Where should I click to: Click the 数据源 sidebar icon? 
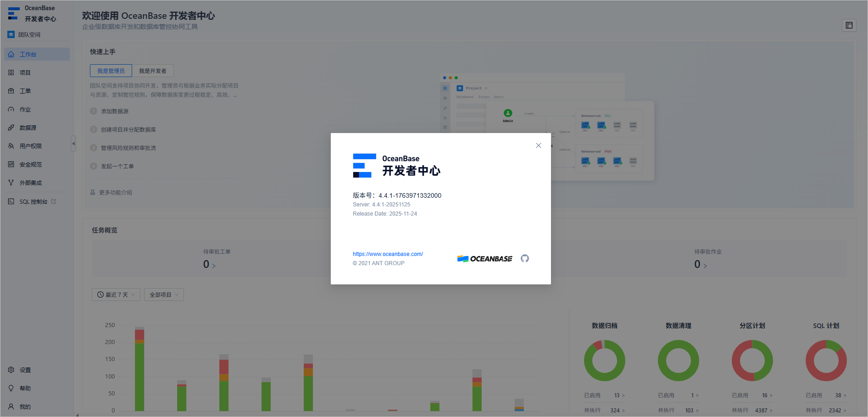(x=11, y=128)
